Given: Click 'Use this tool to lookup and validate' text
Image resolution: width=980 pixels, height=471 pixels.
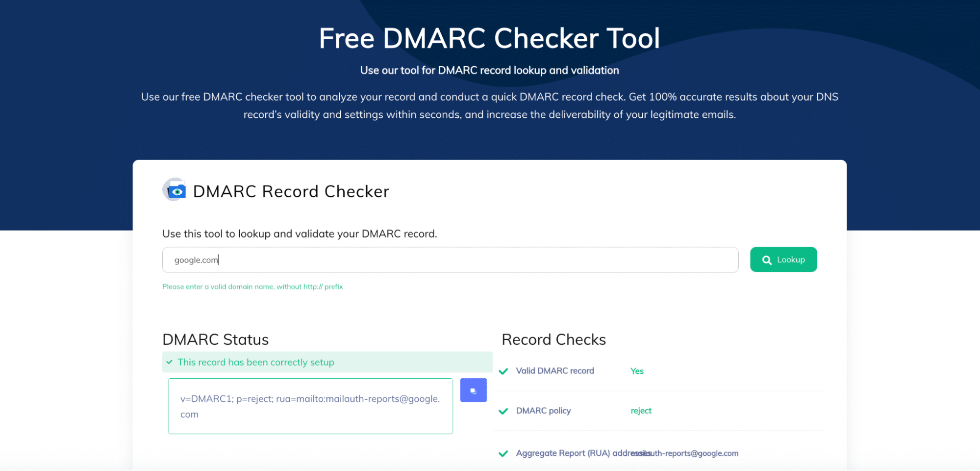Looking at the screenshot, I should click(300, 234).
